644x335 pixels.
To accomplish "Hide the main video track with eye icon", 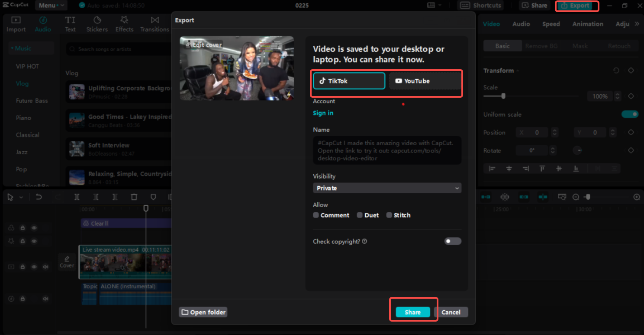I will (34, 267).
